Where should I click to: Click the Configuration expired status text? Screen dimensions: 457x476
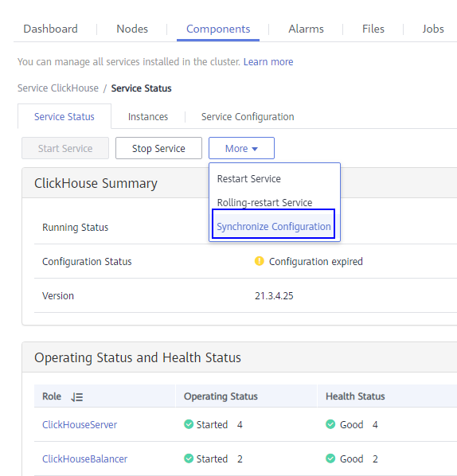[316, 261]
